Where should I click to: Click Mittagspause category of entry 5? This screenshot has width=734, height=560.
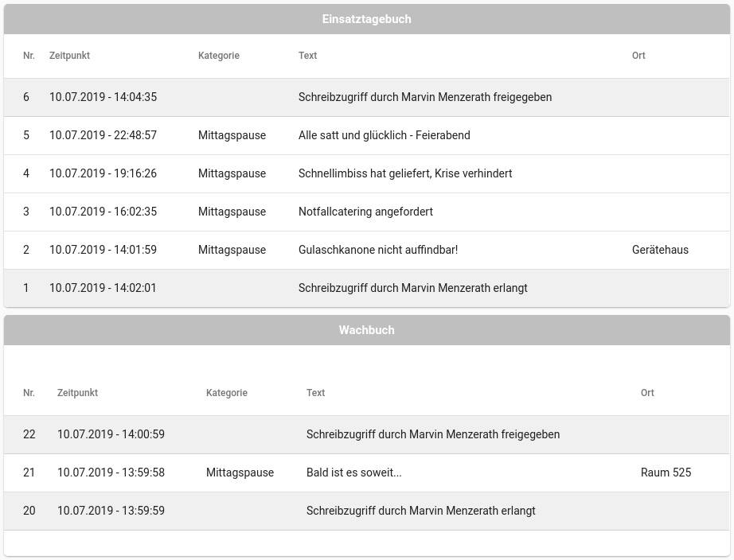click(232, 135)
